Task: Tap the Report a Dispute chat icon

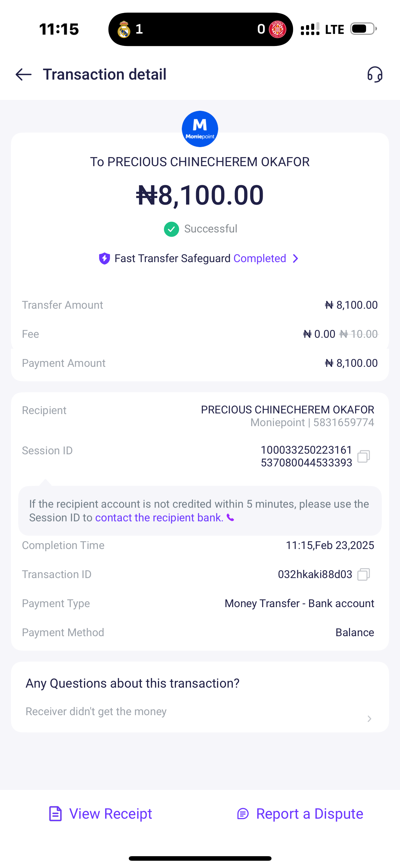Action: pos(243,814)
